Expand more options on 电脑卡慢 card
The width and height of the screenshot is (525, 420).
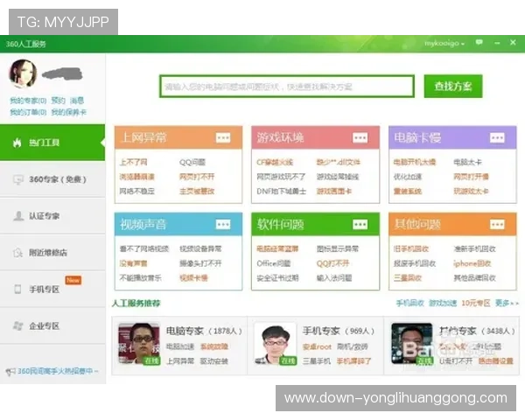[x=497, y=137]
